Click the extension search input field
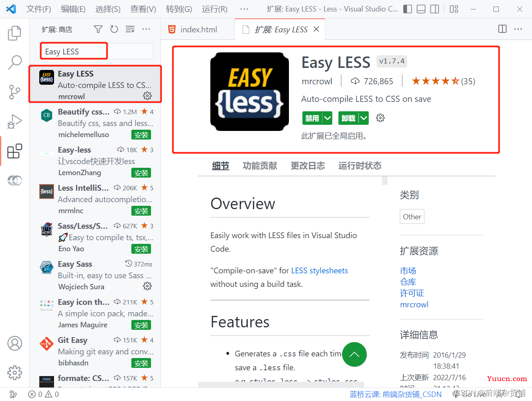Screen dimensions: 532x401 click(97, 51)
